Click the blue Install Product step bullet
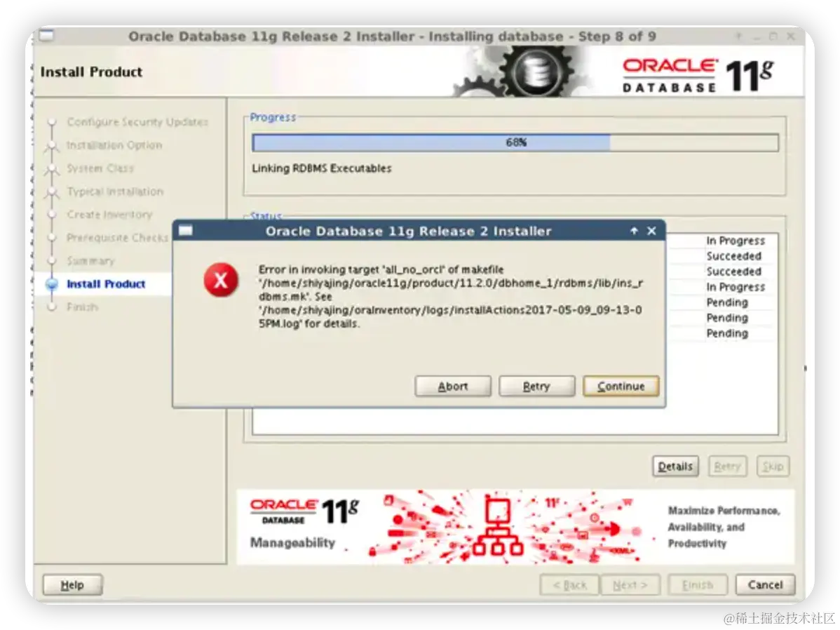 tap(52, 284)
